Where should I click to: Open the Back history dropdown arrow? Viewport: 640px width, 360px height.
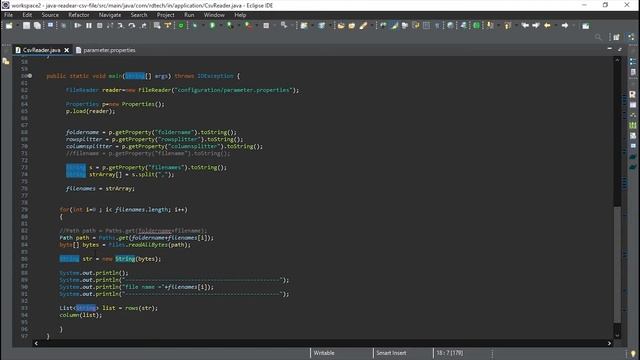pyautogui.click(x=555, y=26)
